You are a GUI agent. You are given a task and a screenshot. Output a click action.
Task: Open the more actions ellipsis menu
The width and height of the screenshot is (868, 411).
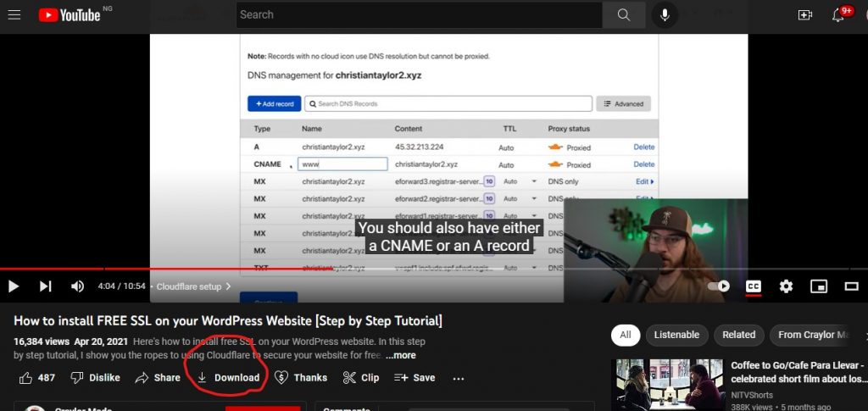(x=459, y=378)
